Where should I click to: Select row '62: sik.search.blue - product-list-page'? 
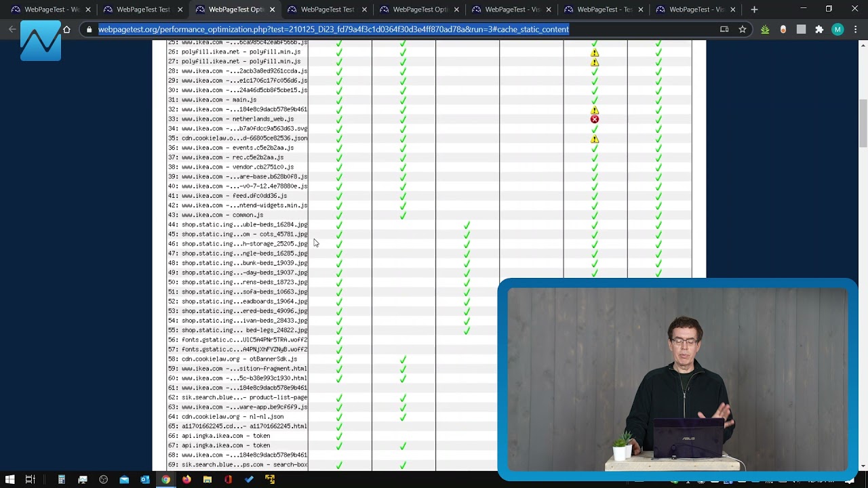237,397
